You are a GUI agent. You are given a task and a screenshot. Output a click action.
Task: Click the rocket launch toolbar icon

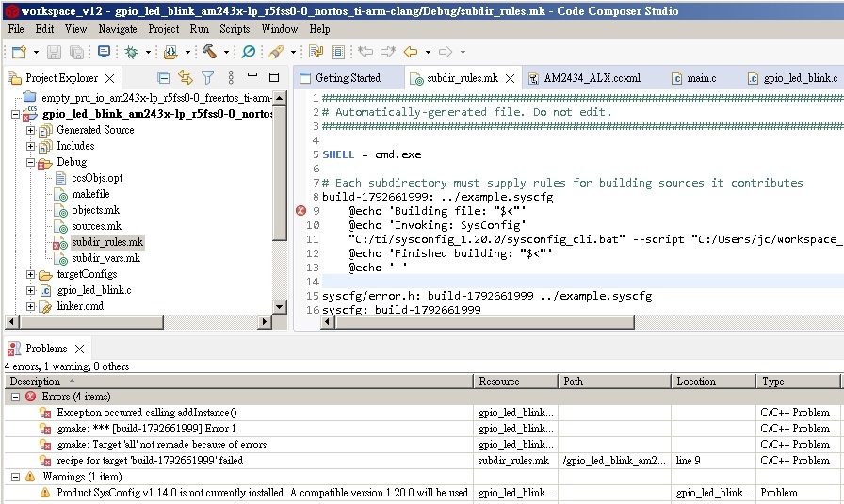276,52
